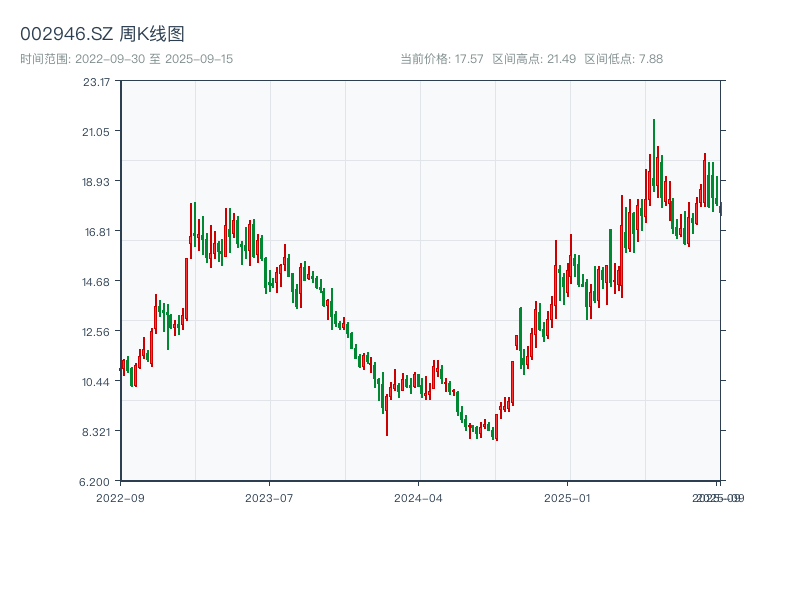Viewport: 800px width, 600px height.
Task: Click the chart title 002946.SZ 周K线图
Action: tap(102, 35)
